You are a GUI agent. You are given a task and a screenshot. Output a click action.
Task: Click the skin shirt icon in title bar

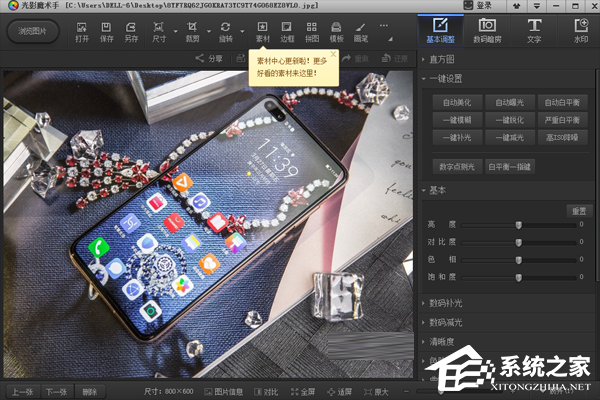[x=517, y=6]
